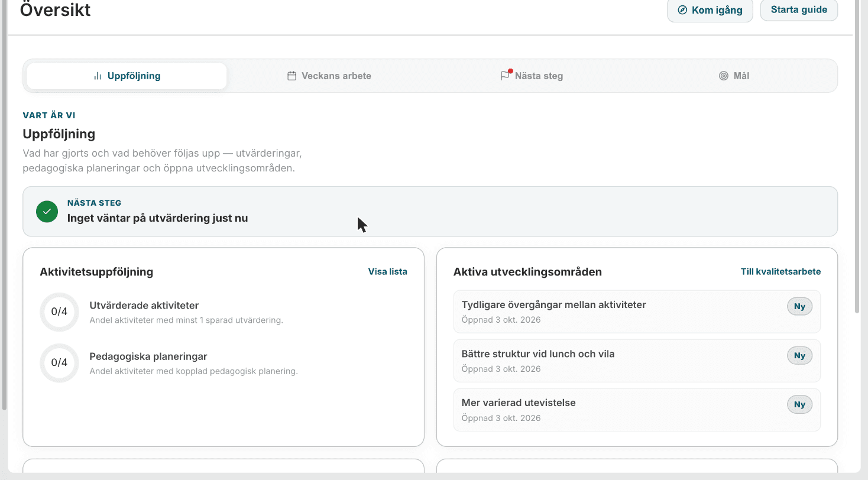Click the Aktivitetsuppföljning card heading
Screen dimensions: 868x480
96,272
